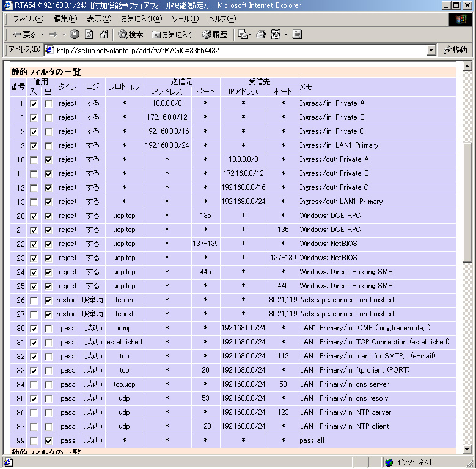Click the Mail toolbar icon
This screenshot has width=476, height=469.
click(x=243, y=34)
